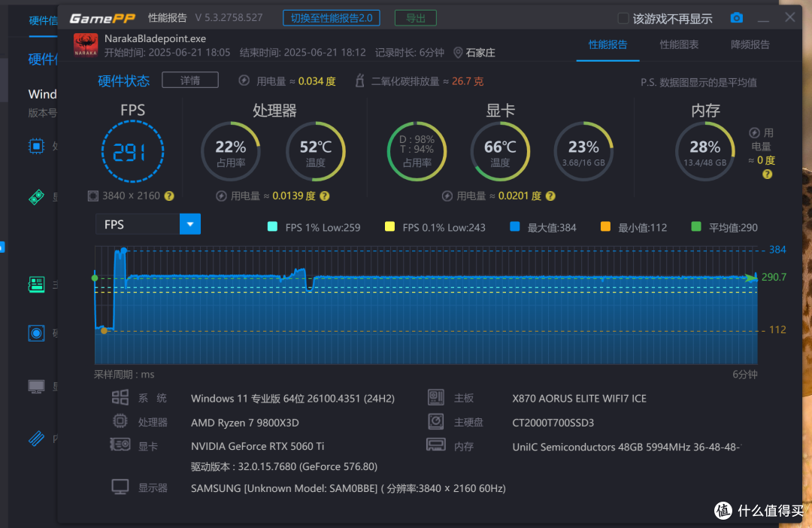Click the CPU chip icon in background sidebar

pyautogui.click(x=36, y=147)
